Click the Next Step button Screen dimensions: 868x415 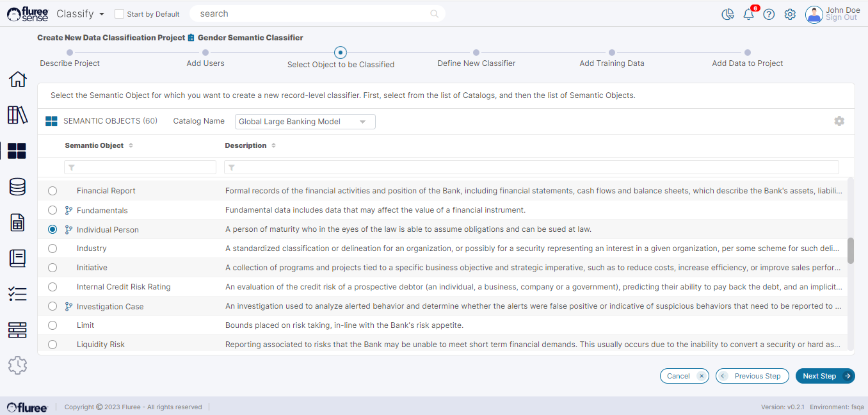pos(824,376)
